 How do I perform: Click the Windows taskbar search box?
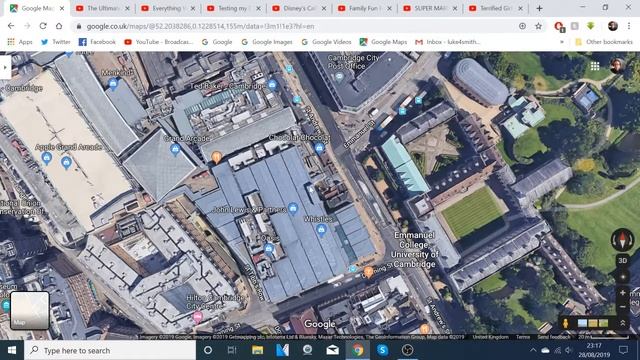pos(110,350)
